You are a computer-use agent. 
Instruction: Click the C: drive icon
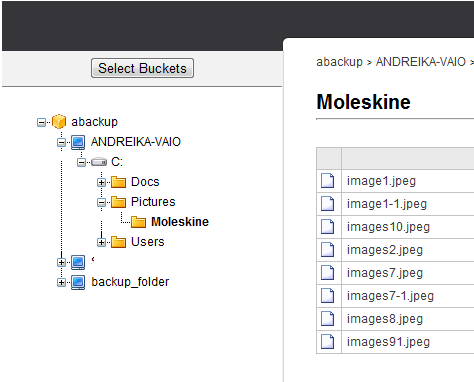click(x=99, y=162)
